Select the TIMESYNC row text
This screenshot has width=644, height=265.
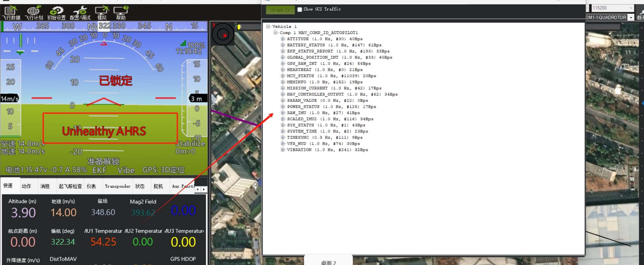(x=325, y=137)
